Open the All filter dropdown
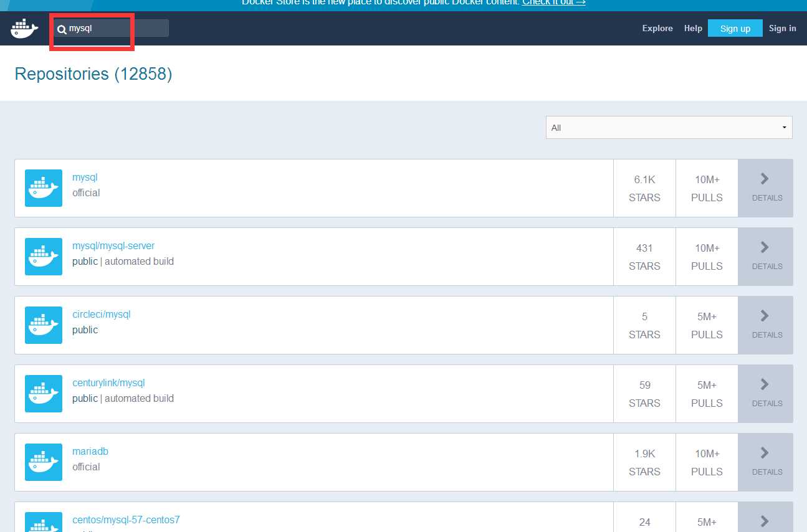Image resolution: width=807 pixels, height=532 pixels. coord(669,127)
